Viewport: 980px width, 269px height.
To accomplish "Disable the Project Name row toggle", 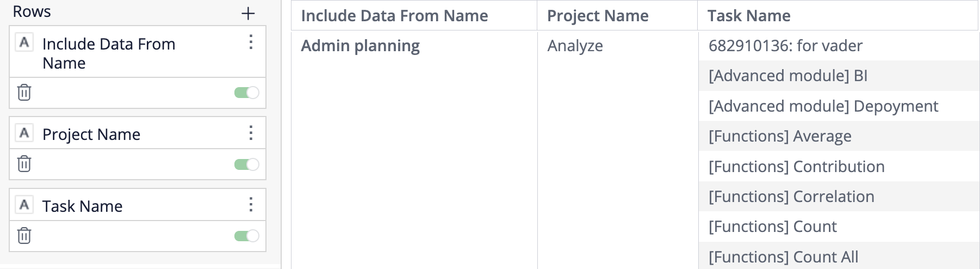I will [246, 164].
